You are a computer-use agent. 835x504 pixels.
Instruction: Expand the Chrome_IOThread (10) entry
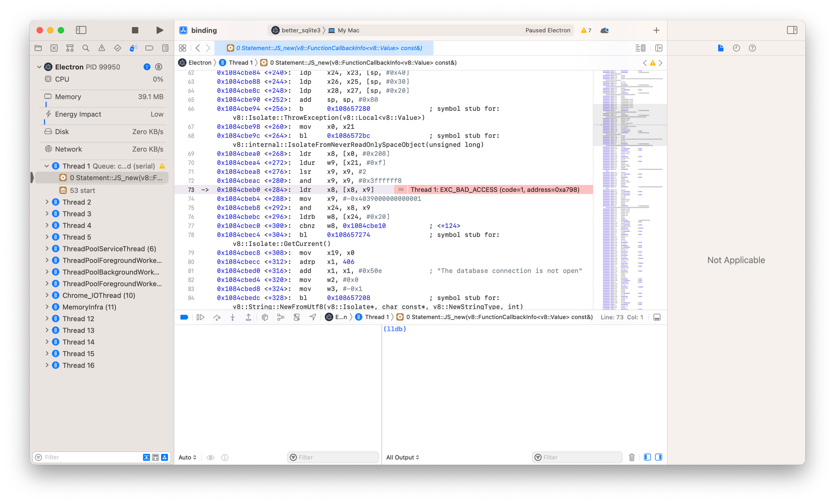pyautogui.click(x=47, y=295)
